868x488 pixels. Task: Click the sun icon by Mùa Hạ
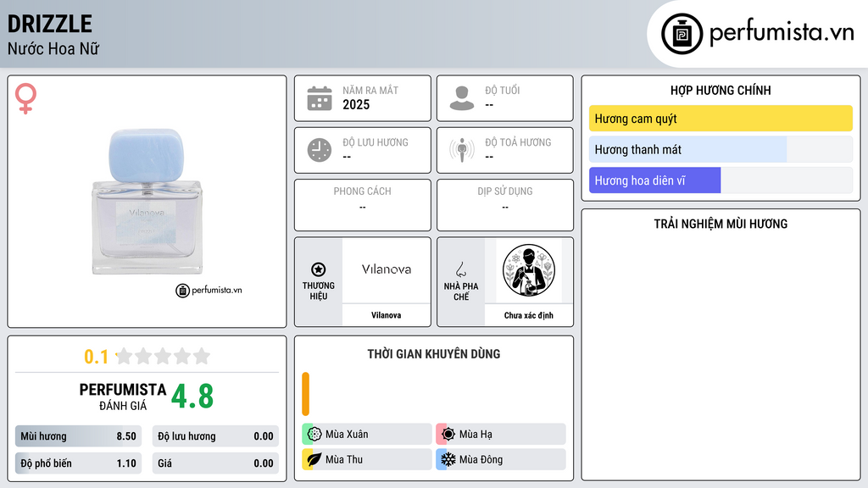(448, 435)
